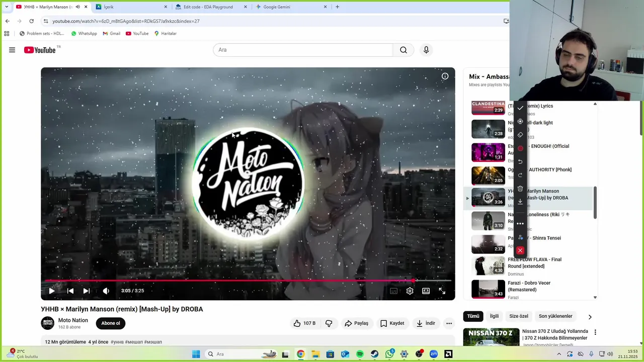The height and width of the screenshot is (362, 644).
Task: Reload the YouTube page
Action: [31, 21]
